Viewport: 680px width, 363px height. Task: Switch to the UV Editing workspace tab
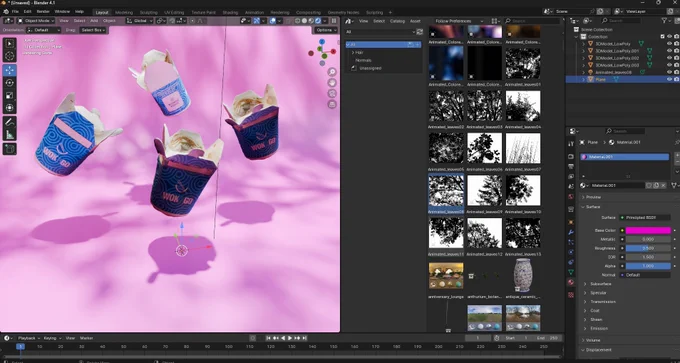click(174, 12)
